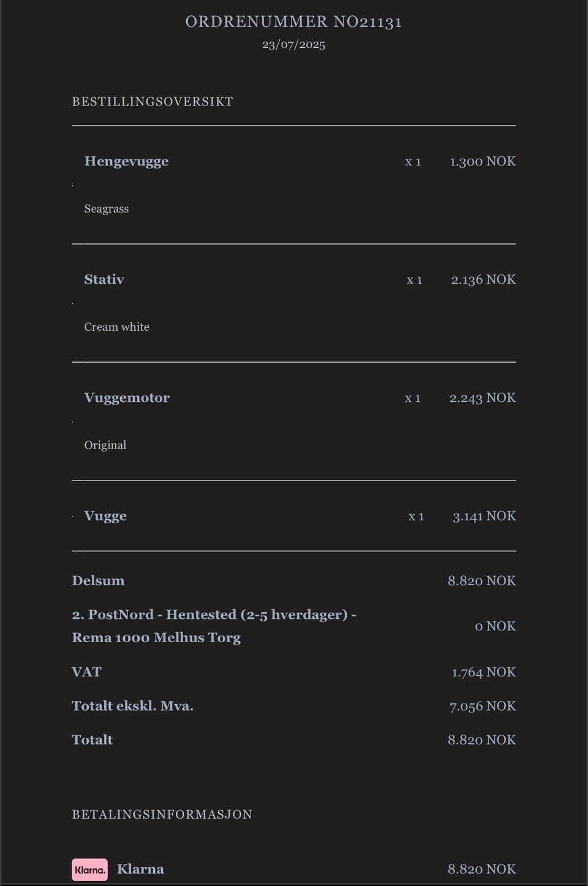Click the order number NO21131 heading
Image resolution: width=588 pixels, height=886 pixels.
[x=293, y=21]
